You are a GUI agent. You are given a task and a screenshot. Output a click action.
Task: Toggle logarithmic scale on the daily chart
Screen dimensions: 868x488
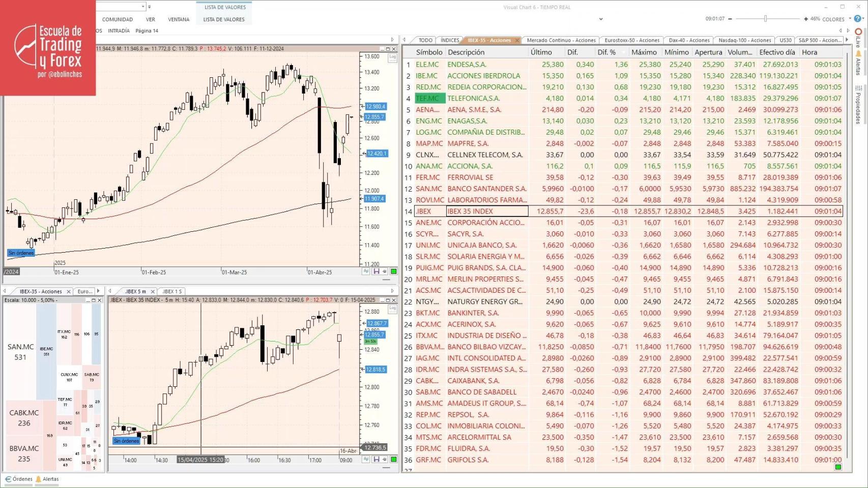point(392,58)
